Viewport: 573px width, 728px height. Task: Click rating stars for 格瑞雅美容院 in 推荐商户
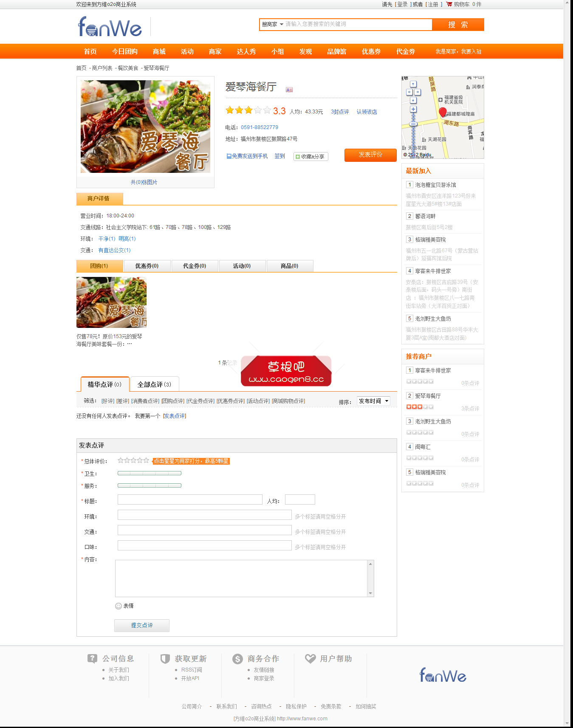tap(420, 483)
